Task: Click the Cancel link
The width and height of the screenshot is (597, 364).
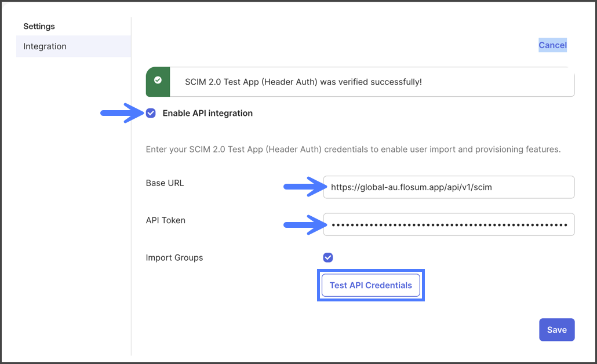Action: coord(552,45)
